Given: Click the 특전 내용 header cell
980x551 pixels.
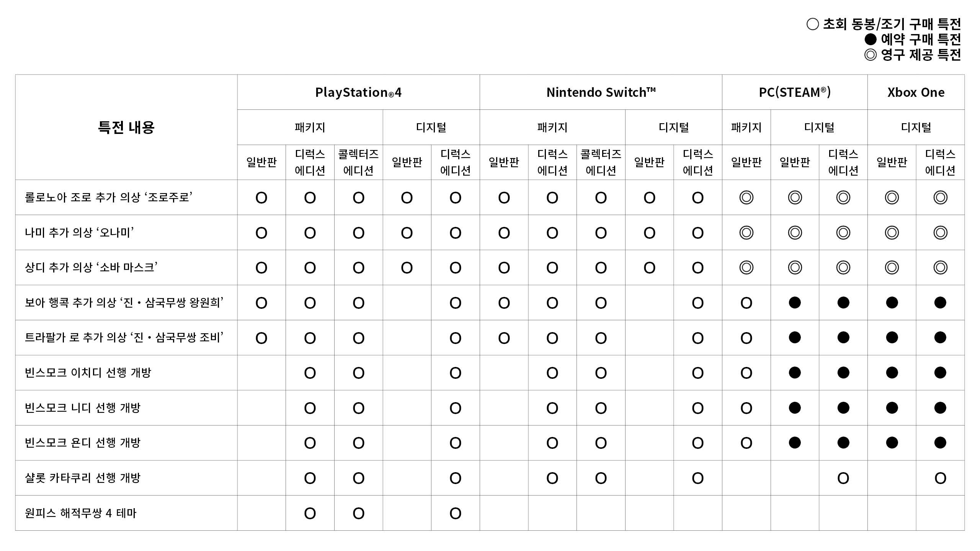Looking at the screenshot, I should (126, 127).
